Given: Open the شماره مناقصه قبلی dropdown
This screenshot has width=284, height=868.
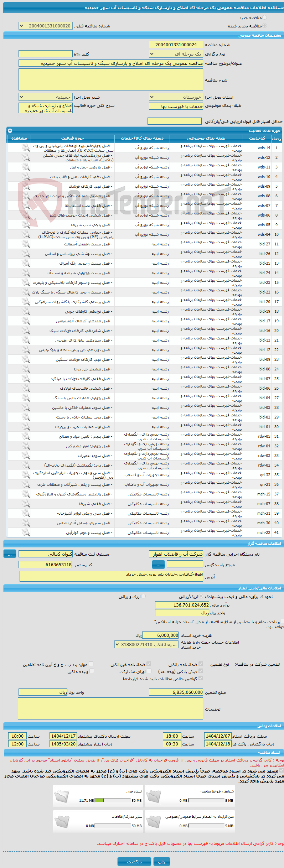Looking at the screenshot, I should click(x=45, y=26).
